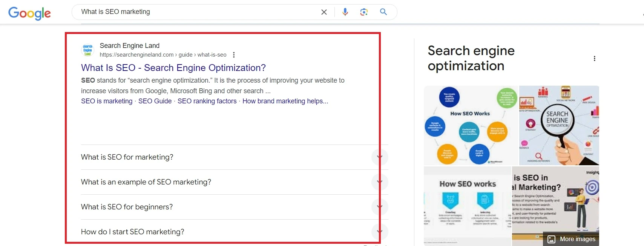644x246 pixels.
Task: Click the 'What is SEO for marketing?' question text
Action: [127, 157]
